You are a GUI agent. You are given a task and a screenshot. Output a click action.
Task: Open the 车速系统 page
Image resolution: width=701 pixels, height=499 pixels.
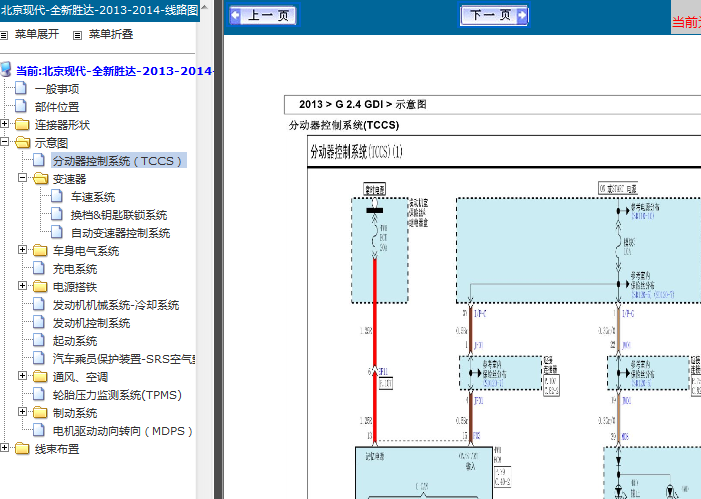click(93, 197)
